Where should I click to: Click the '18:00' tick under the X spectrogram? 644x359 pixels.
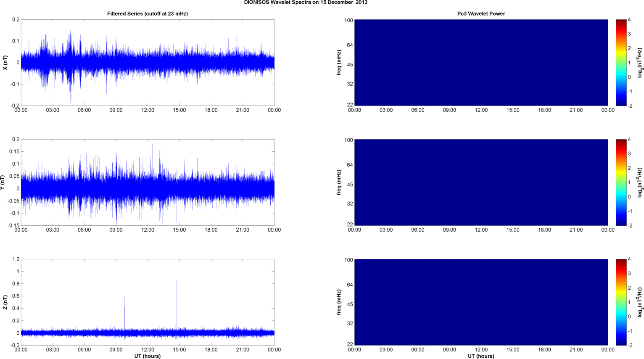coord(544,110)
